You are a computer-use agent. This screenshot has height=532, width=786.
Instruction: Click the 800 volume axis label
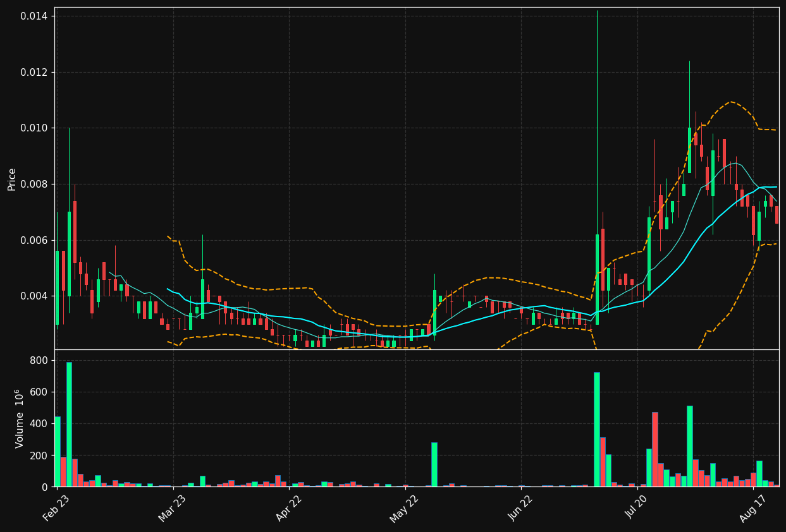point(40,360)
